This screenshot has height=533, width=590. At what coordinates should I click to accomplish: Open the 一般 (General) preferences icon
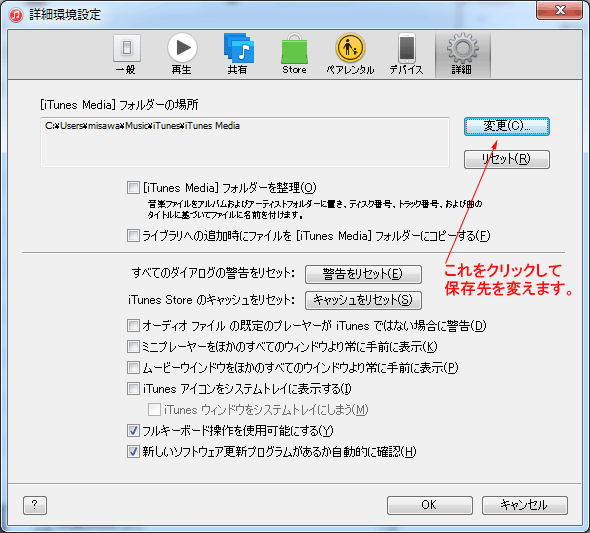127,49
